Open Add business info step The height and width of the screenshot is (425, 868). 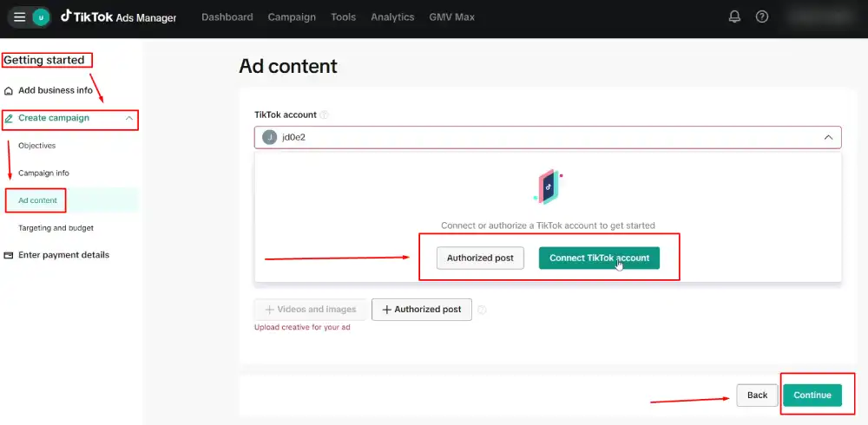click(56, 90)
